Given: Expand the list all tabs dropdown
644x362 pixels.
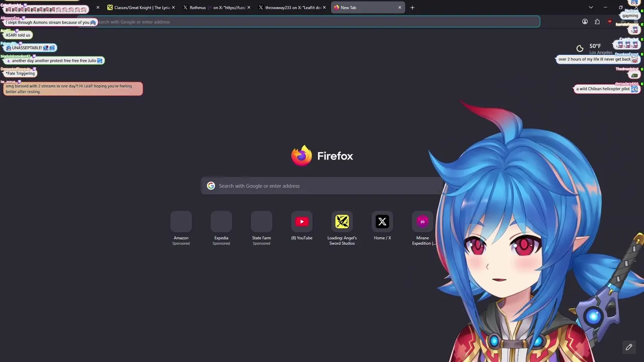Looking at the screenshot, I should tap(591, 8).
